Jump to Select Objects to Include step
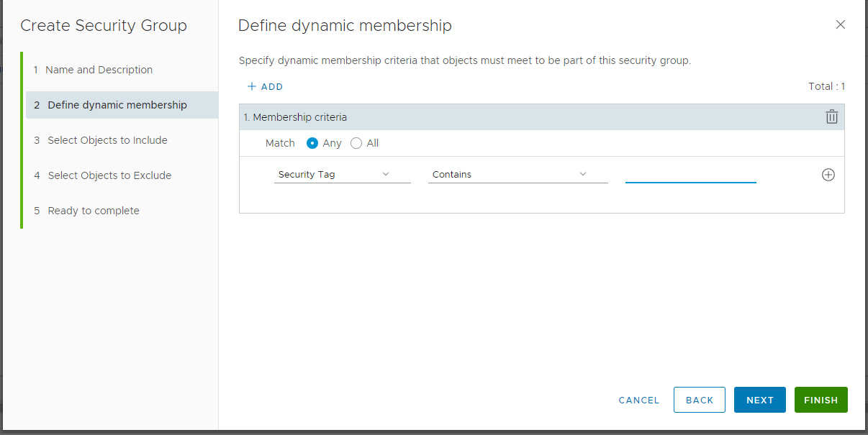 [x=107, y=140]
